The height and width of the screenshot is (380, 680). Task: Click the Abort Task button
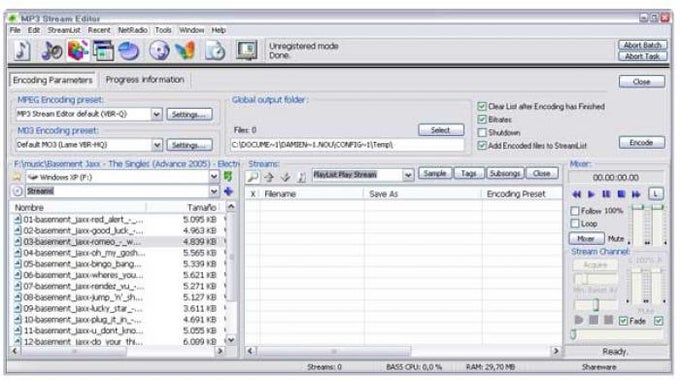click(x=642, y=56)
